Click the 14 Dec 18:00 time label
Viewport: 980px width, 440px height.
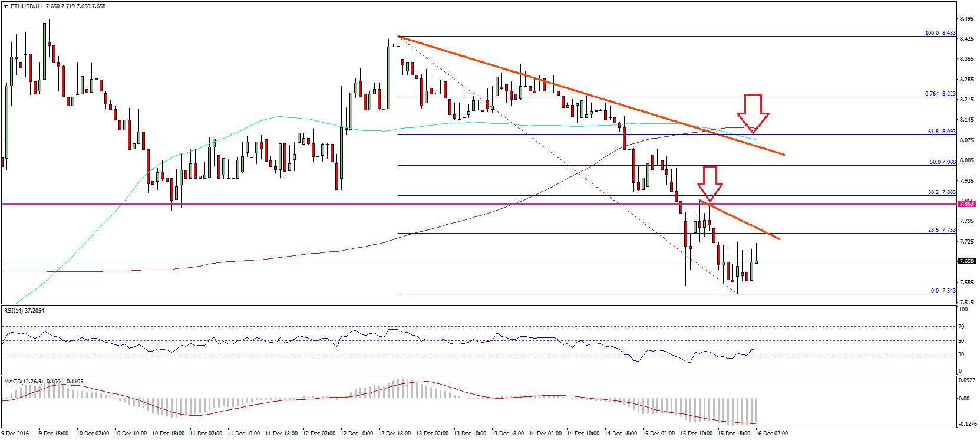pos(621,434)
